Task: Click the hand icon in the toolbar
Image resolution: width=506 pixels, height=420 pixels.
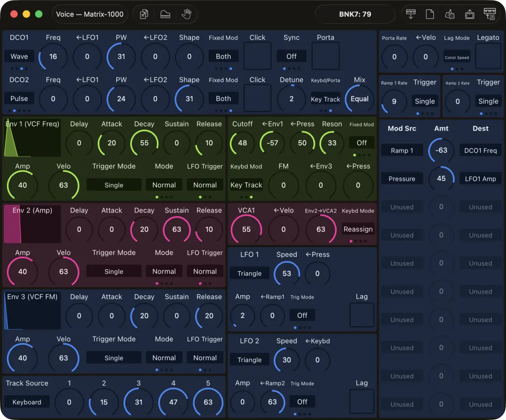Action: pyautogui.click(x=186, y=14)
